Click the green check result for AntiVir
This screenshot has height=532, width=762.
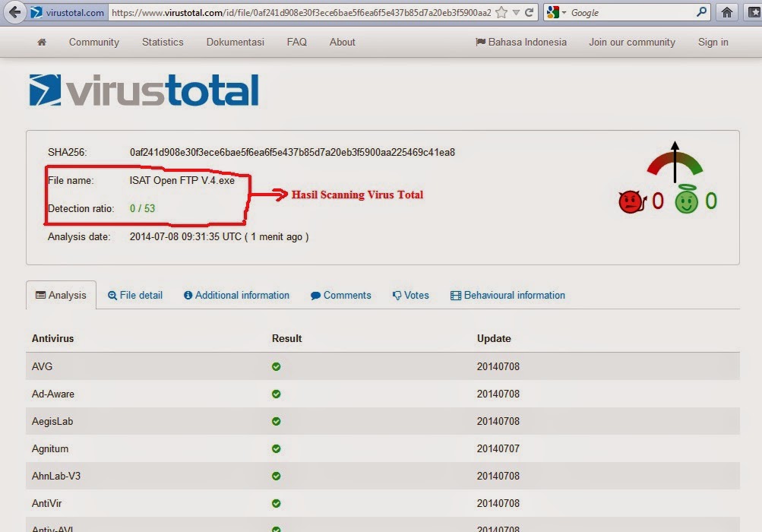(x=276, y=503)
